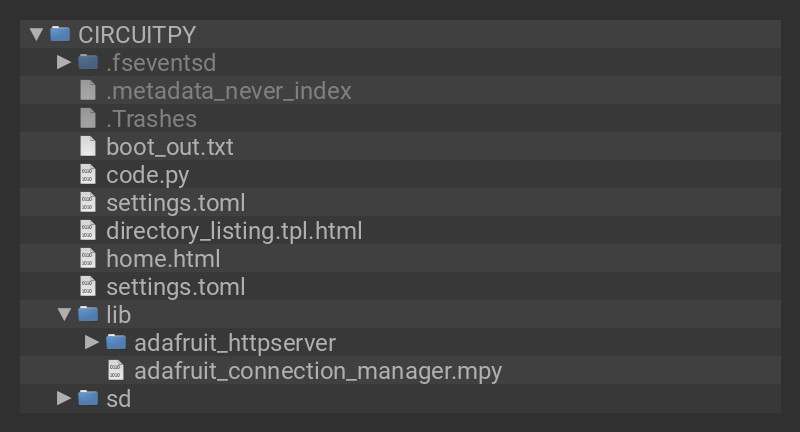
Task: Open the code.py file name
Action: (x=147, y=174)
